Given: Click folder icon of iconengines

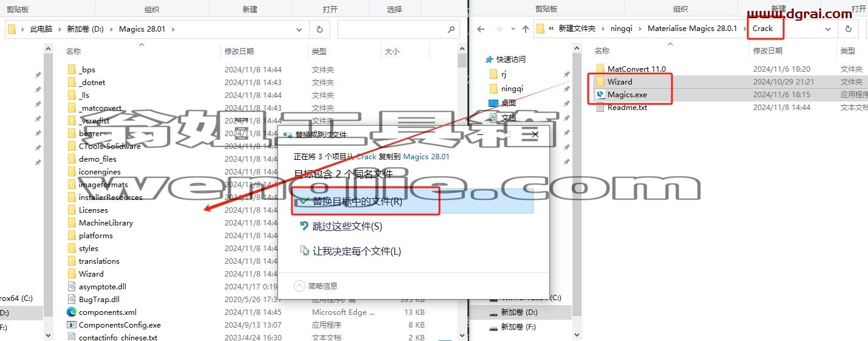Looking at the screenshot, I should coord(72,171).
